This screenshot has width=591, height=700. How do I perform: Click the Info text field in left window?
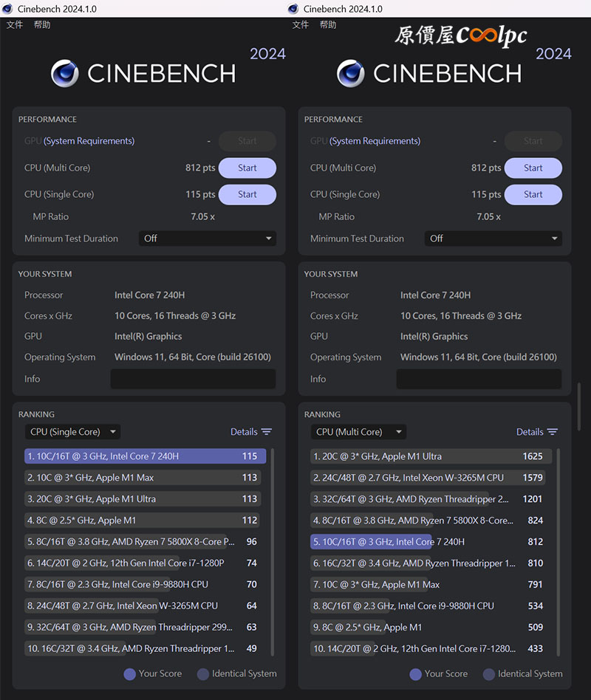click(x=193, y=379)
